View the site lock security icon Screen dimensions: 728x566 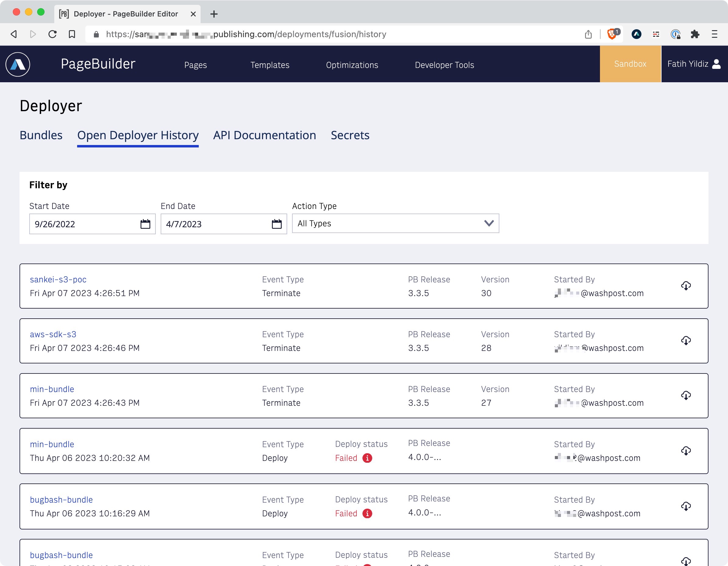click(96, 34)
